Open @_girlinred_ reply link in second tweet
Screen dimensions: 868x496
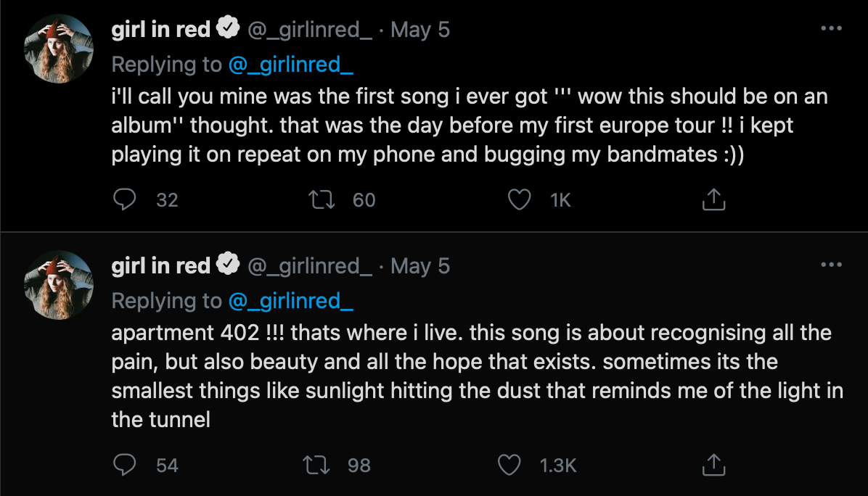tap(290, 301)
